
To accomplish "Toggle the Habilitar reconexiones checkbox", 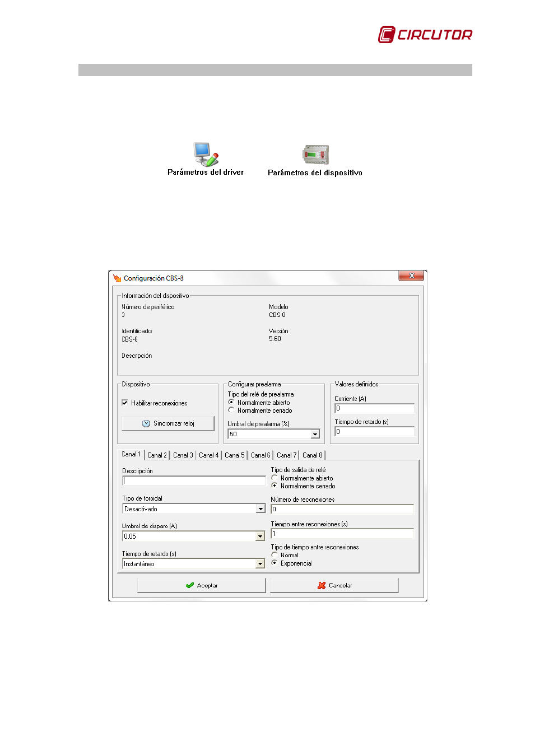I will click(125, 403).
